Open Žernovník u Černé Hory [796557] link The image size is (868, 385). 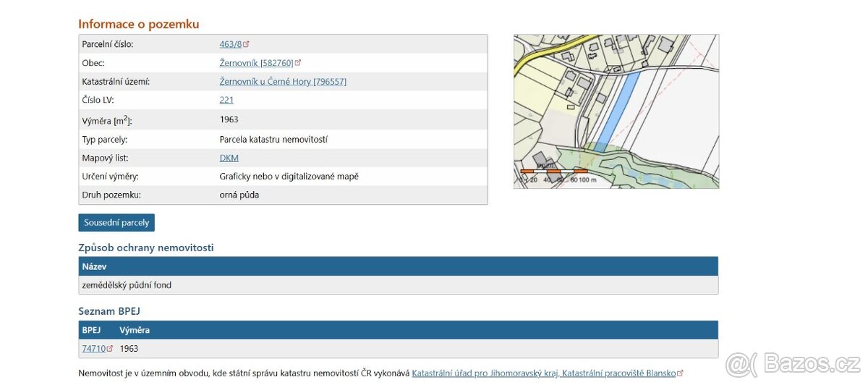coord(283,82)
